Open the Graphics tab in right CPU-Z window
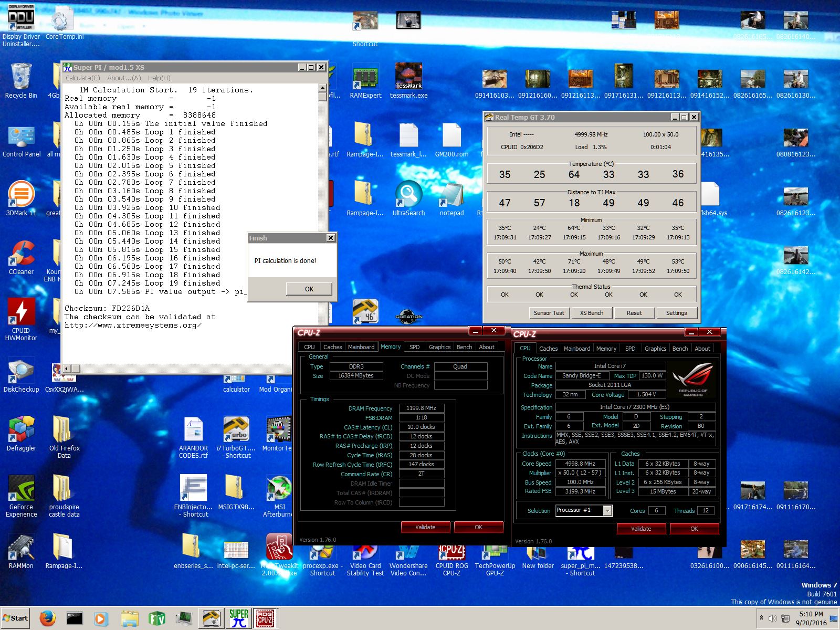840x630 pixels. click(655, 349)
